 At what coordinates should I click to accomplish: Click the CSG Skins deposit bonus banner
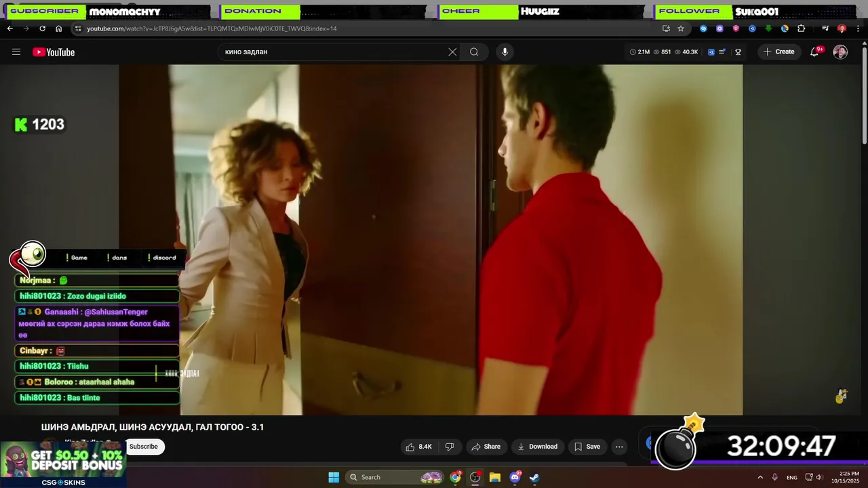click(x=63, y=464)
